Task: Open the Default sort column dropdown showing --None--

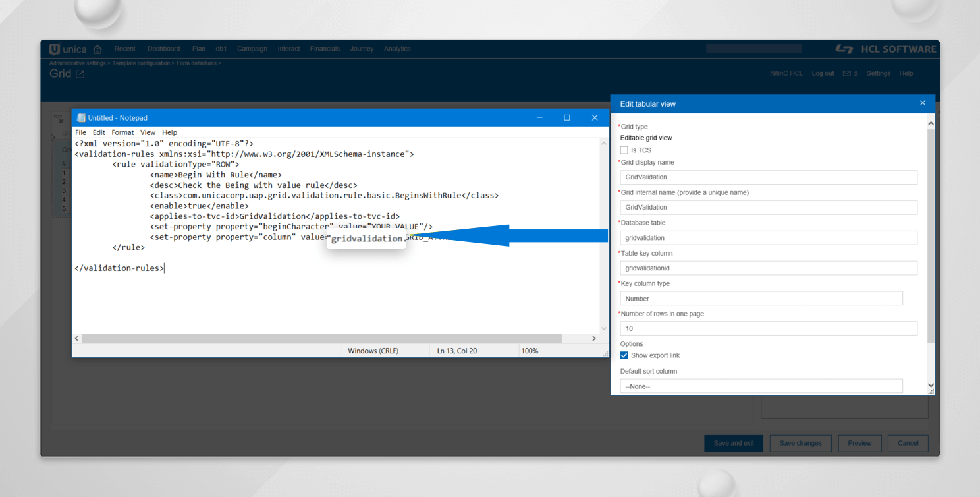Action: pyautogui.click(x=761, y=386)
